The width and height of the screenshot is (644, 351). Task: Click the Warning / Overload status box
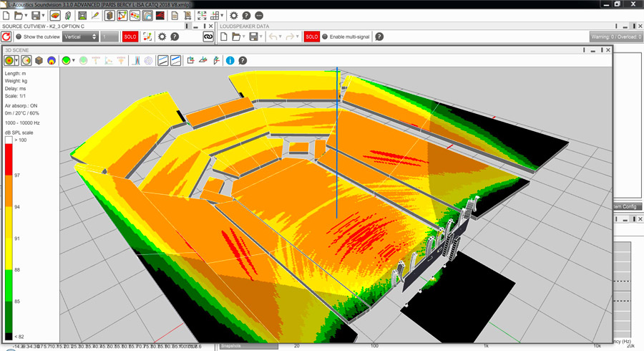[615, 37]
